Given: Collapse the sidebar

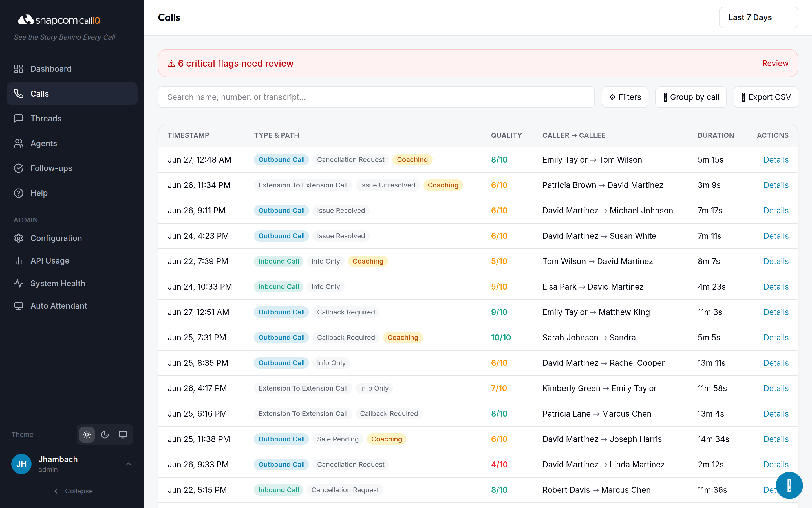Looking at the screenshot, I should point(73,491).
